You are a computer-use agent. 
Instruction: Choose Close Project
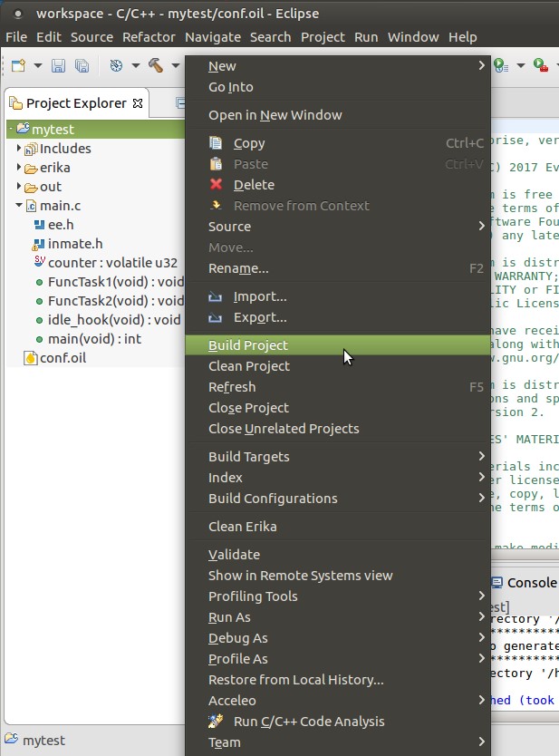click(x=338, y=408)
